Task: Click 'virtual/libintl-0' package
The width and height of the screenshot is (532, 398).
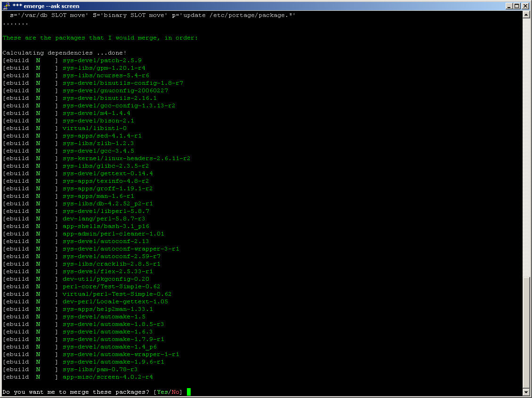Action: [x=95, y=128]
